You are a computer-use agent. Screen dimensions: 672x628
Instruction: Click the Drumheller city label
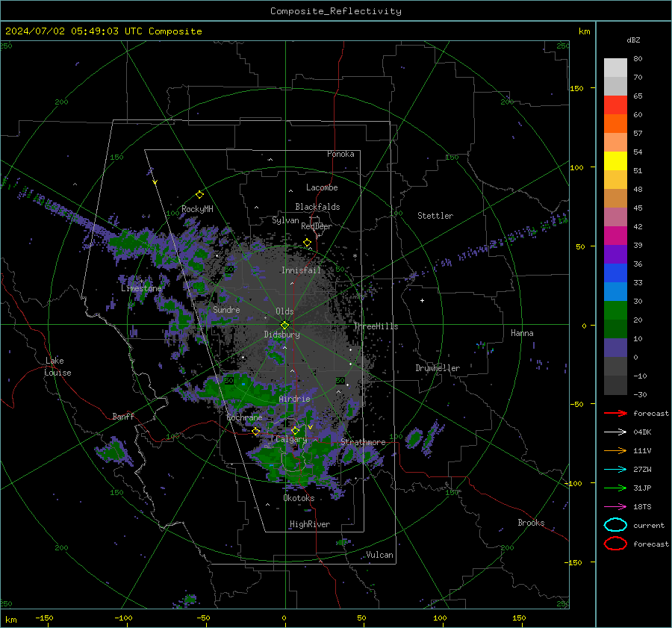[x=438, y=368]
